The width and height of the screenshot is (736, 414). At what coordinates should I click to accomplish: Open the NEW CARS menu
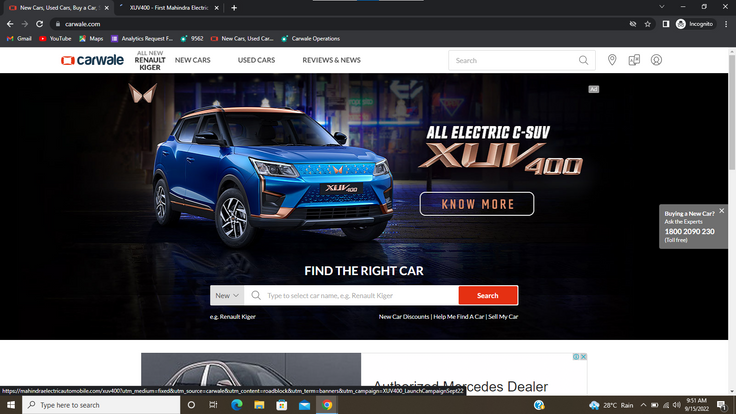tap(192, 60)
